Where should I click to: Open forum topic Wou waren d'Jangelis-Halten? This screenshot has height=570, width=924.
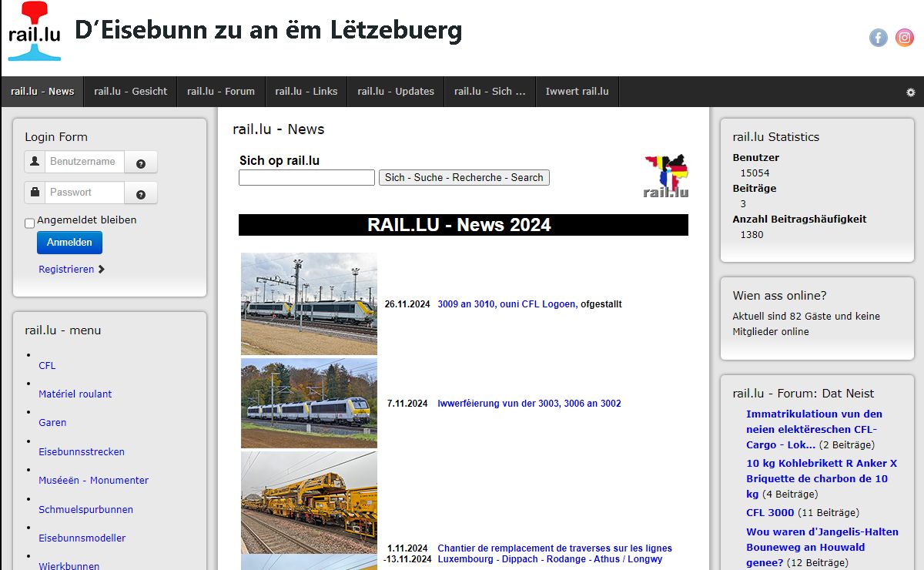click(822, 547)
